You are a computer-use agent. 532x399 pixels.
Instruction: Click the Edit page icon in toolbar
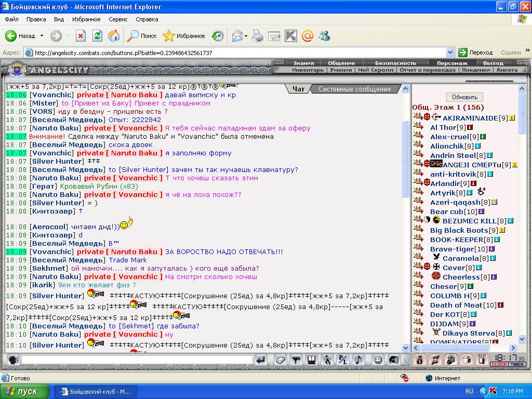point(274,36)
